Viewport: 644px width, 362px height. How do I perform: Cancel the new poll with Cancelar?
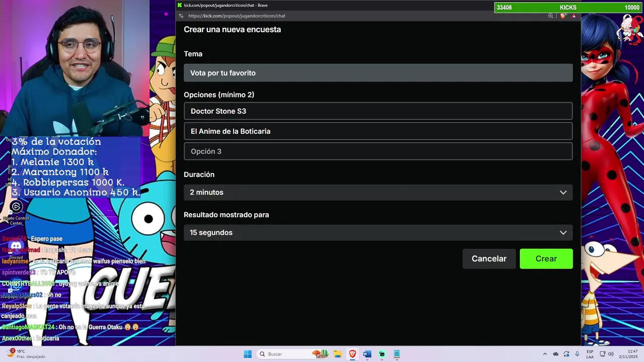pos(489,258)
